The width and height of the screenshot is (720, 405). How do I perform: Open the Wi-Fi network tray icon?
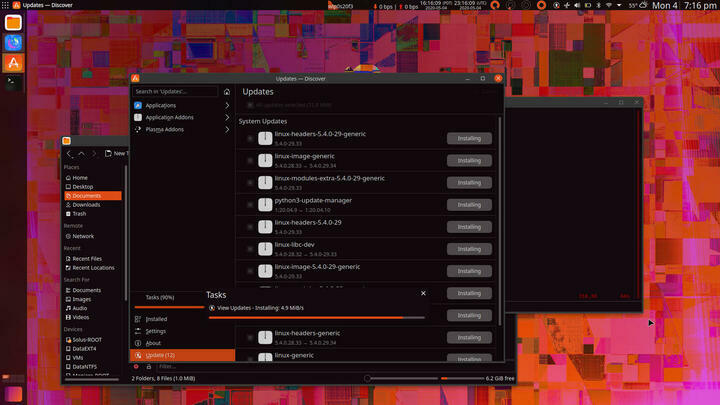point(609,5)
